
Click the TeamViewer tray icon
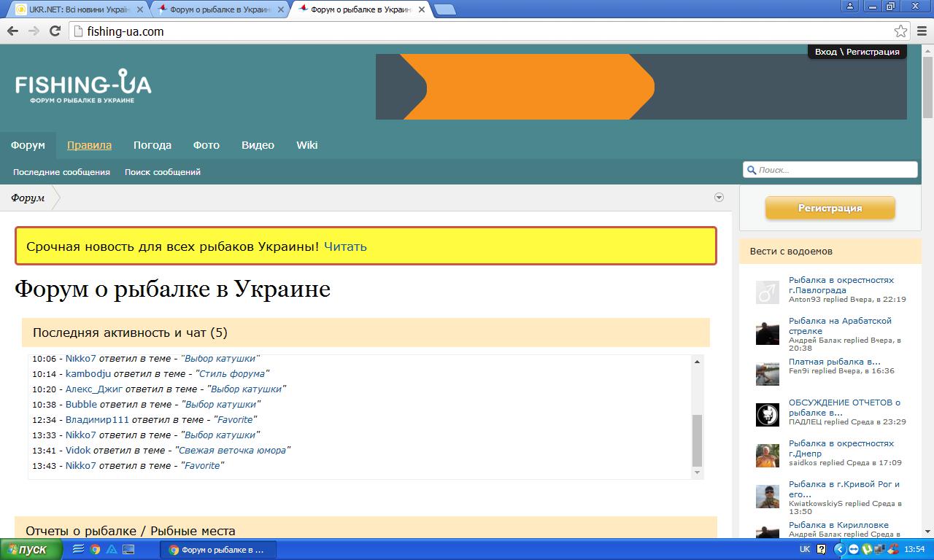point(853,550)
